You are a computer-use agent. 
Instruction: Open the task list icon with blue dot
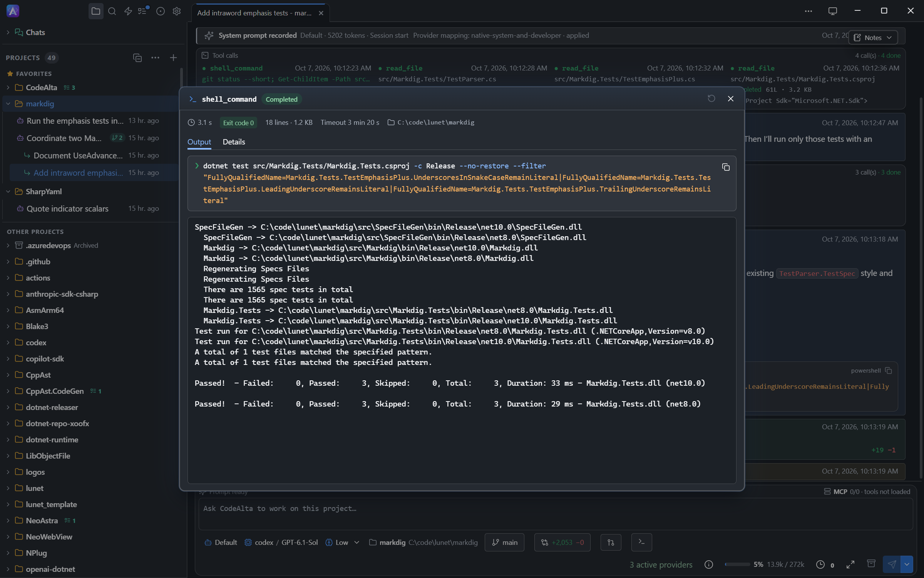(143, 11)
